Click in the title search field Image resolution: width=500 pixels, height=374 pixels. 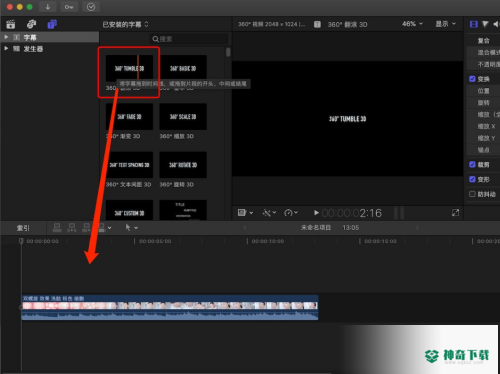tap(189, 39)
